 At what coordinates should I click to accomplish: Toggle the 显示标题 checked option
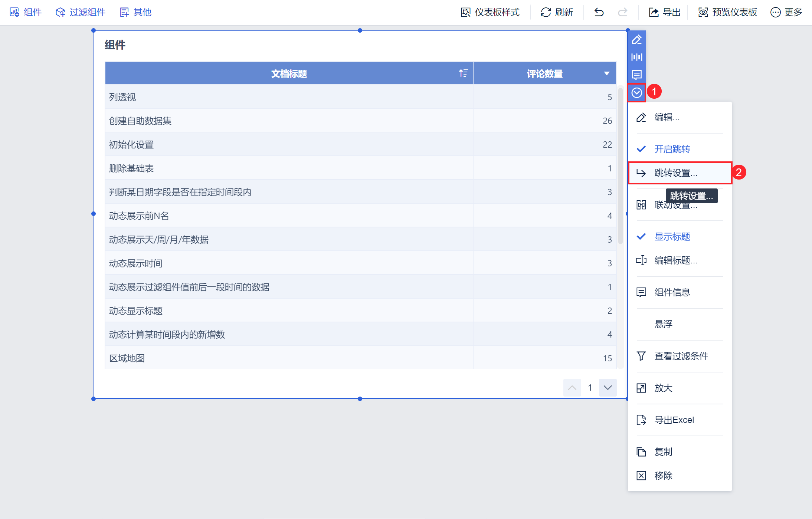coord(672,237)
